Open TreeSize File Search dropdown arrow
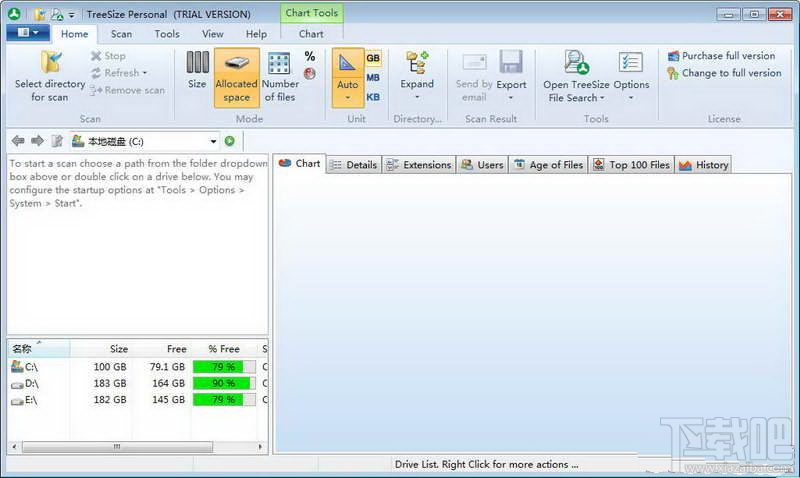 coord(602,98)
